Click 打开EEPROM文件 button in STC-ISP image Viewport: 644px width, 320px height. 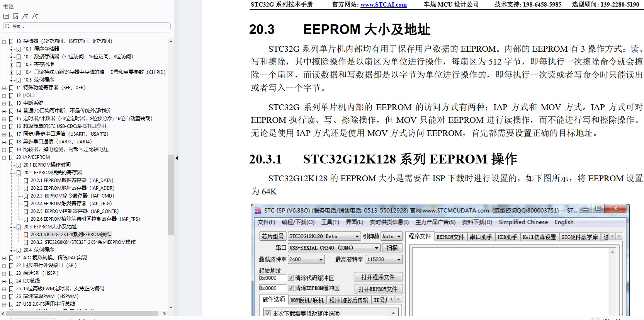(x=378, y=289)
